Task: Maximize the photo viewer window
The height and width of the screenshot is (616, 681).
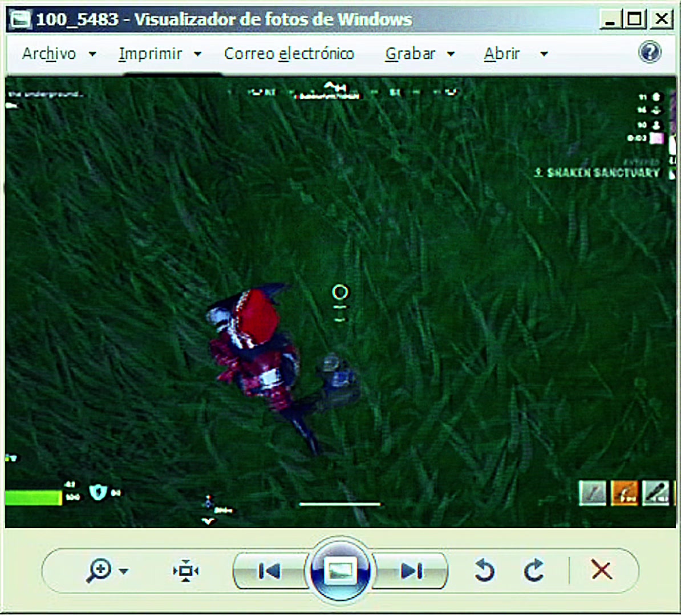Action: point(635,19)
